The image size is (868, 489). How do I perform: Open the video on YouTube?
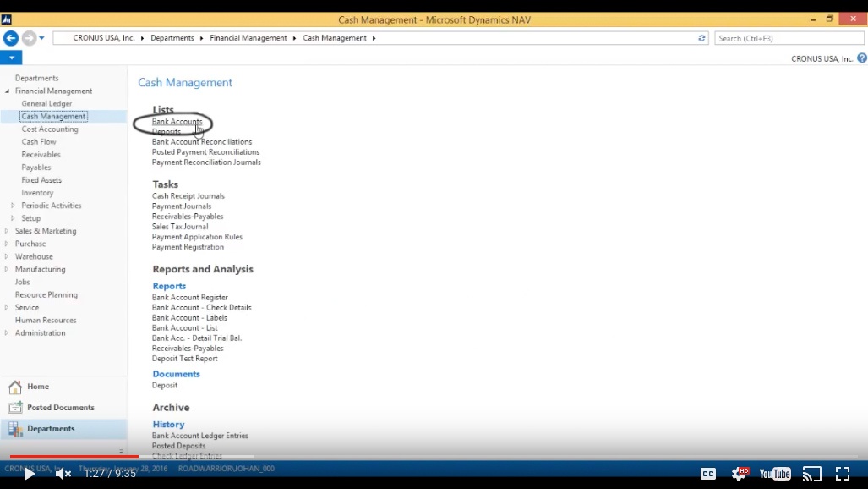pos(775,474)
